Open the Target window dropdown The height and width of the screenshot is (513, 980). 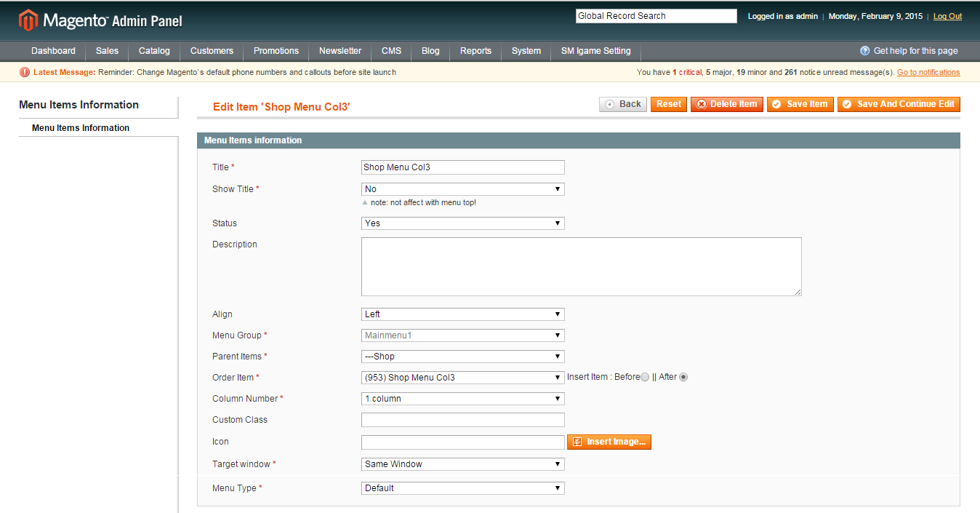click(x=463, y=464)
